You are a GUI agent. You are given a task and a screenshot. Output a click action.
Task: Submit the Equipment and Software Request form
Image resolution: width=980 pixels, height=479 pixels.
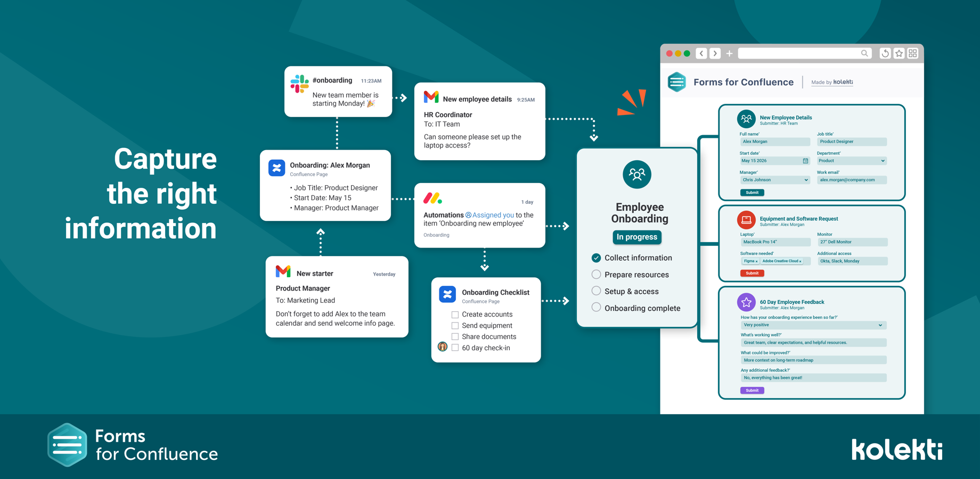(x=752, y=273)
